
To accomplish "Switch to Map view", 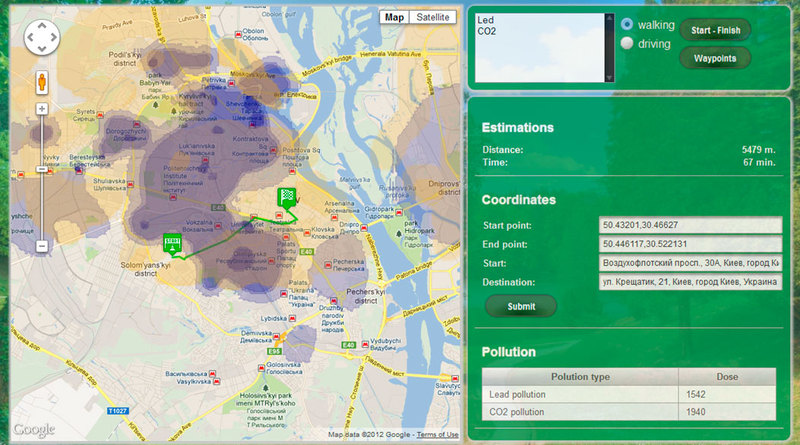I will [x=394, y=17].
